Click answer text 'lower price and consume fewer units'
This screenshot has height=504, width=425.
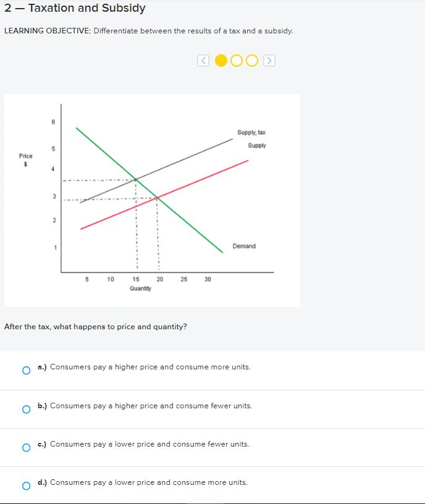click(182, 444)
